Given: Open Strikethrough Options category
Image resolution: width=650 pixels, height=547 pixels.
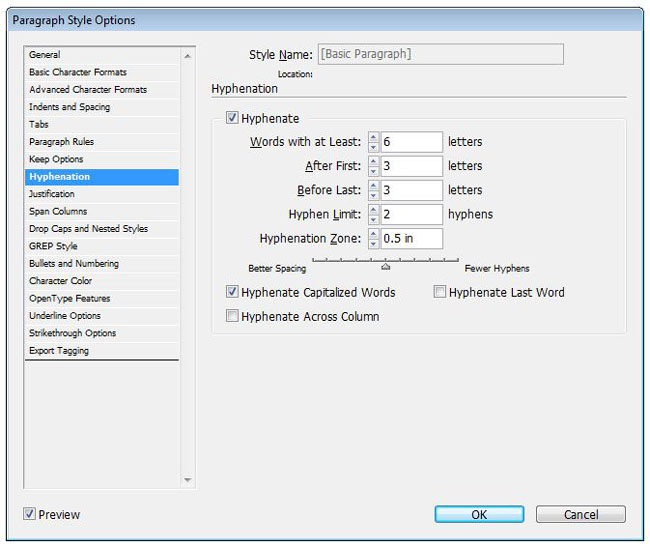Looking at the screenshot, I should pyautogui.click(x=102, y=333).
